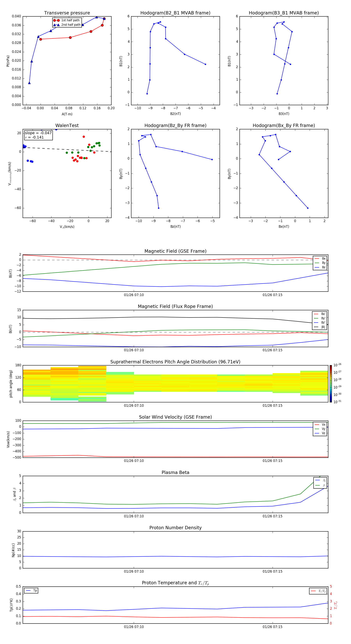Click the 'Proton Number Density' title
Image resolution: width=351 pixels, height=644 pixels.
[x=175, y=528]
